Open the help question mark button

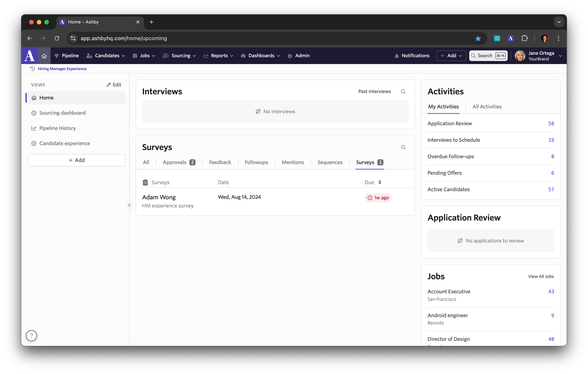tap(31, 336)
